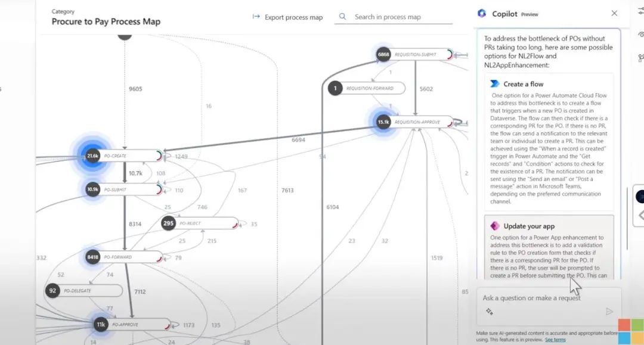Click the 1249 self-loop label
This screenshot has width=644, height=345.
(x=181, y=156)
